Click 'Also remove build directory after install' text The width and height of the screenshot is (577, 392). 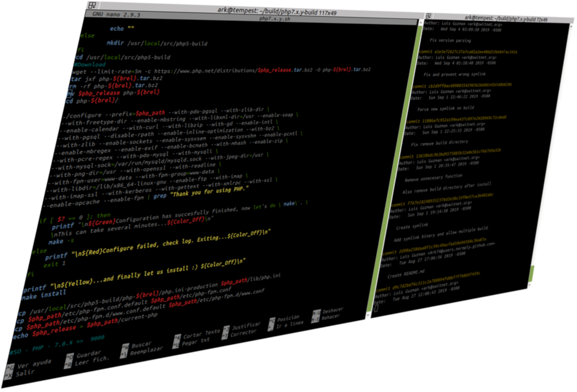pos(446,188)
